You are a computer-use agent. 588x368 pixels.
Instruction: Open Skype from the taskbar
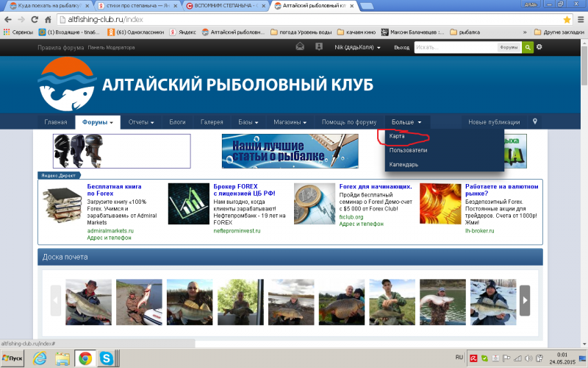(107, 358)
